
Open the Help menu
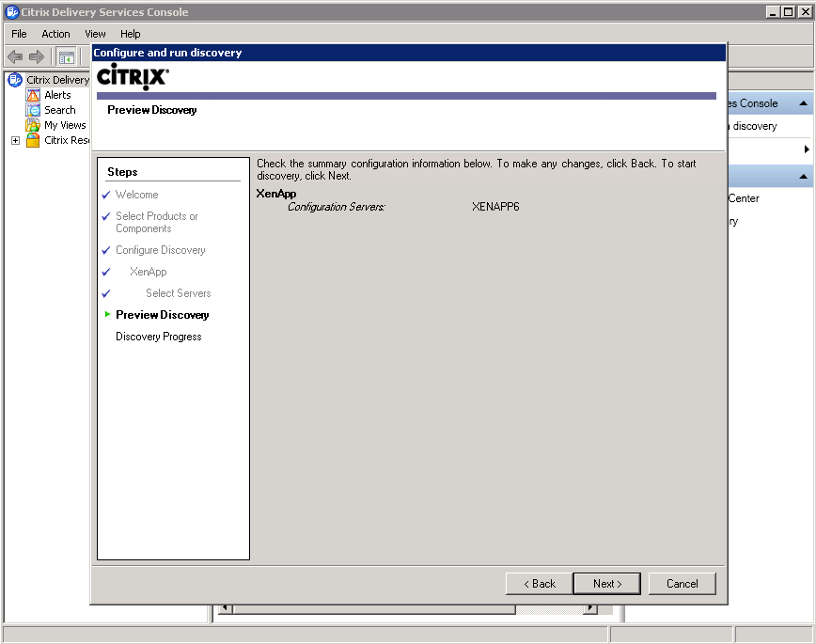(x=130, y=34)
